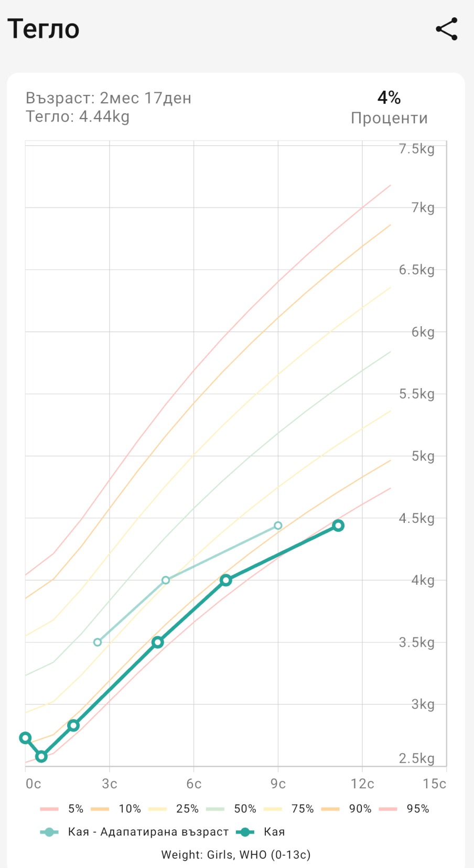Image resolution: width=474 pixels, height=868 pixels.
Task: Click the dark teal Кая legend marker
Action: [245, 832]
